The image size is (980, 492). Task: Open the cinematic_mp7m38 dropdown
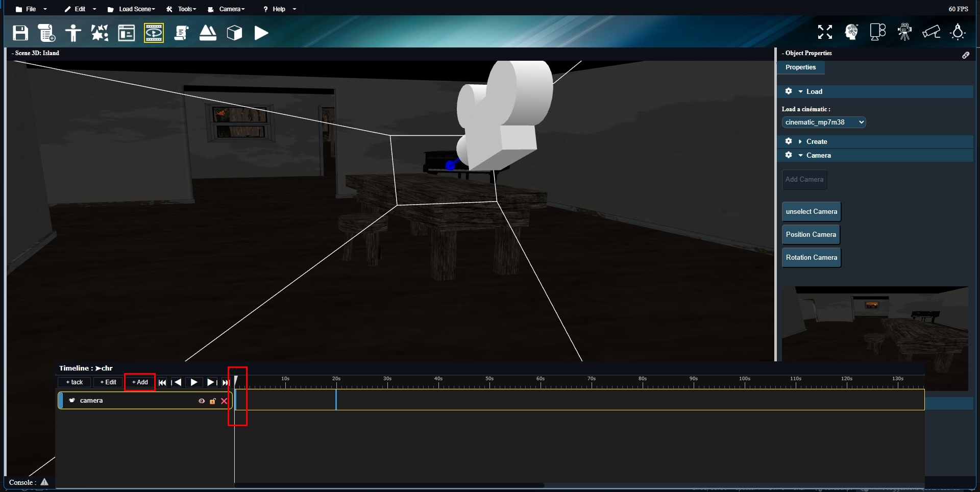(823, 122)
